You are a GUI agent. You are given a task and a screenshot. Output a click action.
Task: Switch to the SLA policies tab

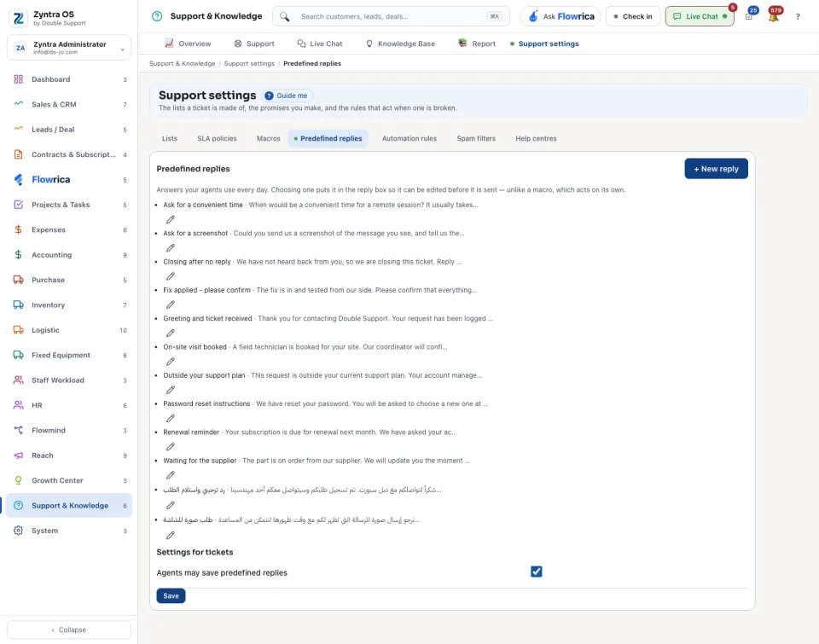[217, 138]
